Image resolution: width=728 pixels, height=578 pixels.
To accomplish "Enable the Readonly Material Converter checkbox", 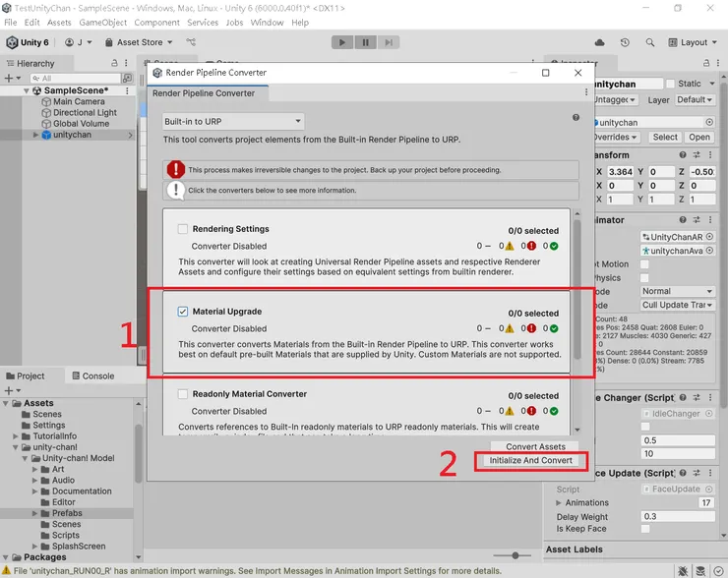I will pos(183,394).
